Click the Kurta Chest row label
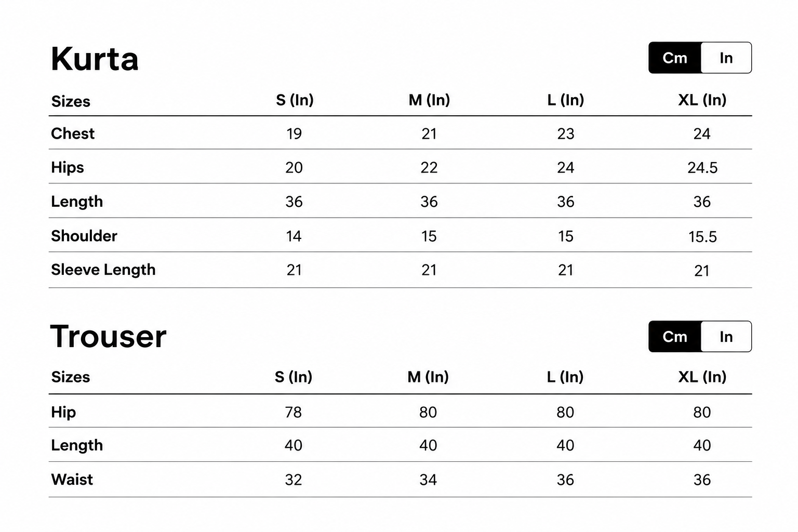The width and height of the screenshot is (798, 532). coord(73,134)
